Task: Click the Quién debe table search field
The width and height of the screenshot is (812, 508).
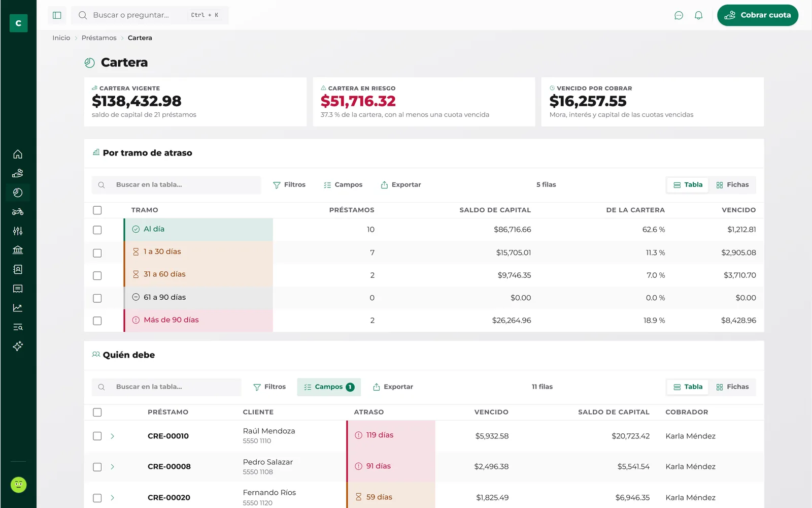Action: (x=166, y=387)
